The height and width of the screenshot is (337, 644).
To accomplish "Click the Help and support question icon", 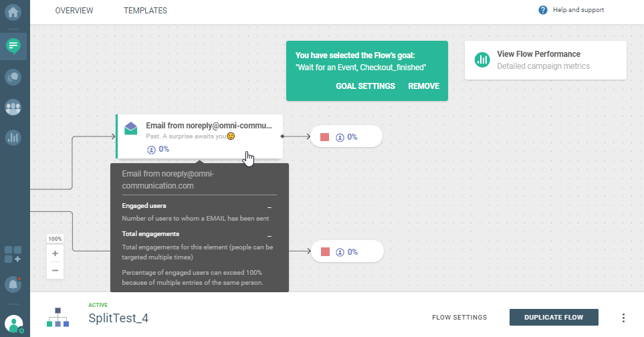I will click(x=543, y=10).
